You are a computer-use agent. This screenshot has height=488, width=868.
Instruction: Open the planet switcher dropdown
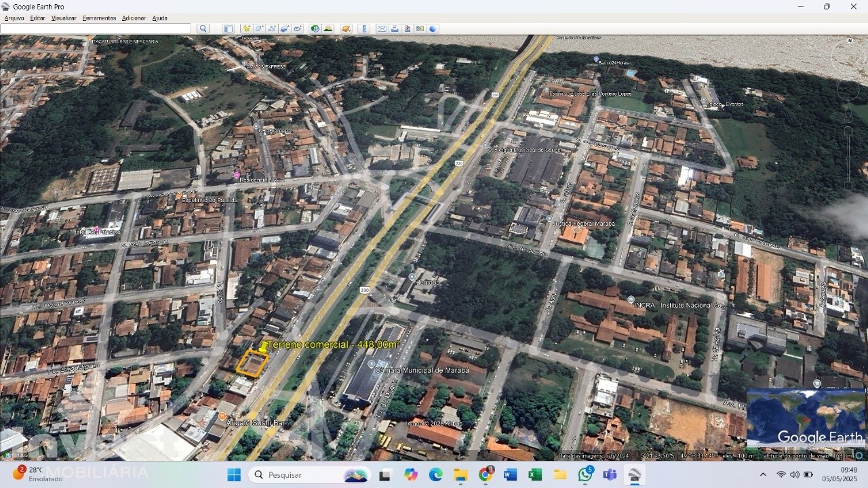tap(346, 28)
